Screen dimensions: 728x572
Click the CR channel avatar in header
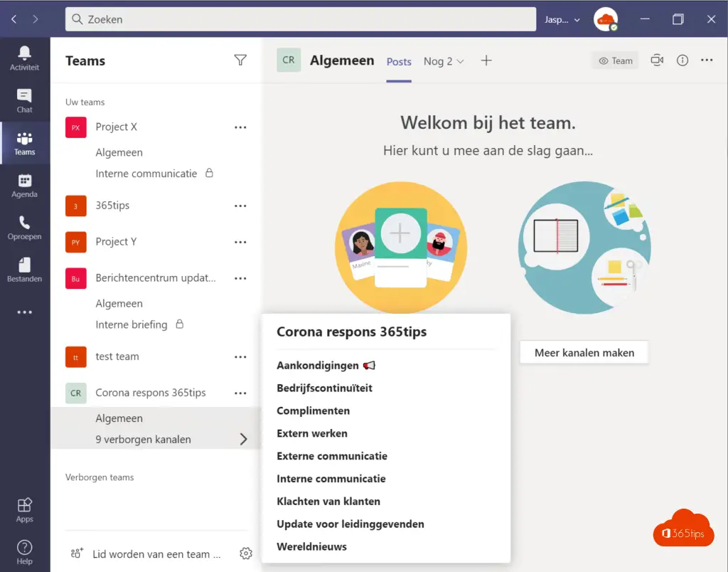(289, 60)
